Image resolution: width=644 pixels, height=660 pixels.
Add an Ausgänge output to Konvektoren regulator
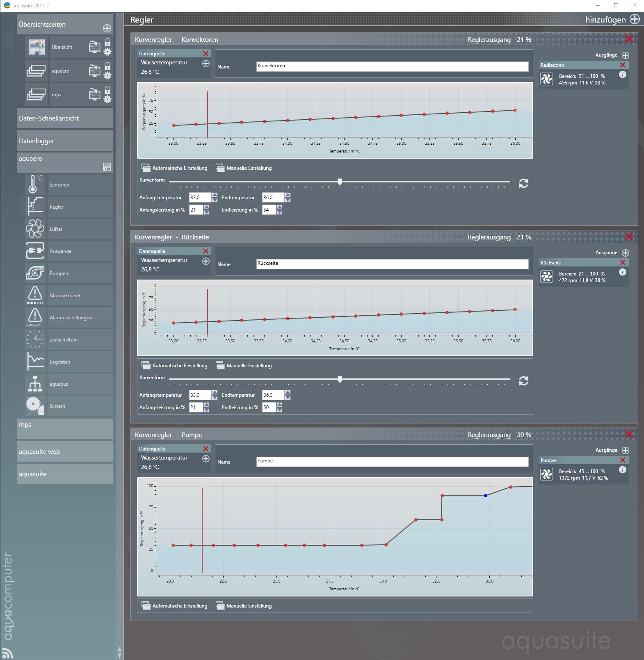click(626, 55)
